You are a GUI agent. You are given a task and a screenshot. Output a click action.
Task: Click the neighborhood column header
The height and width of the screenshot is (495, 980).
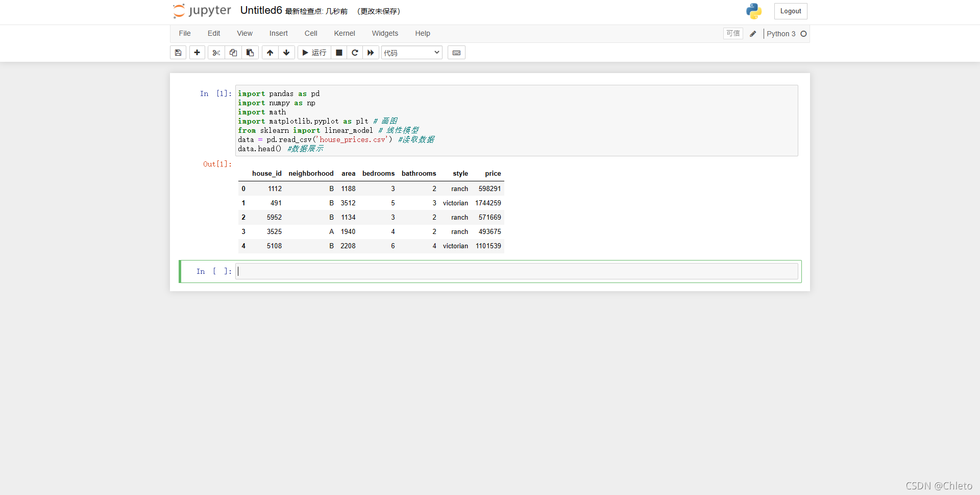tap(311, 173)
